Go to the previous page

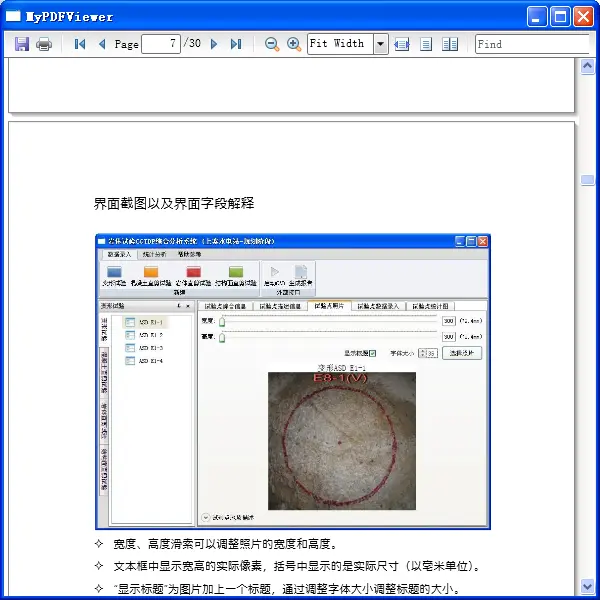point(102,44)
